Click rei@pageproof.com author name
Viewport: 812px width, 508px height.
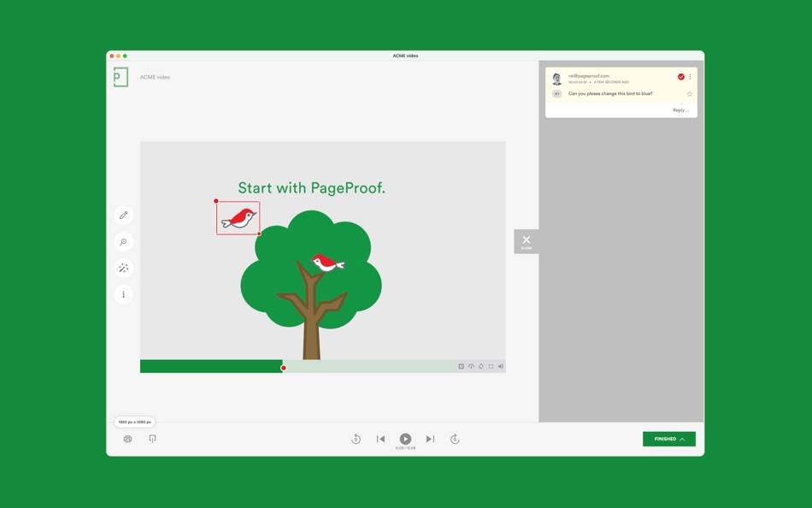[x=588, y=75]
